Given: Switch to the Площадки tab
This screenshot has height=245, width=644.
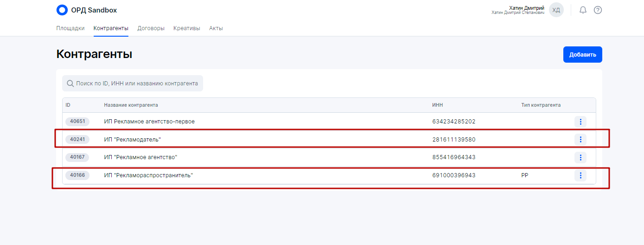Looking at the screenshot, I should pos(70,28).
